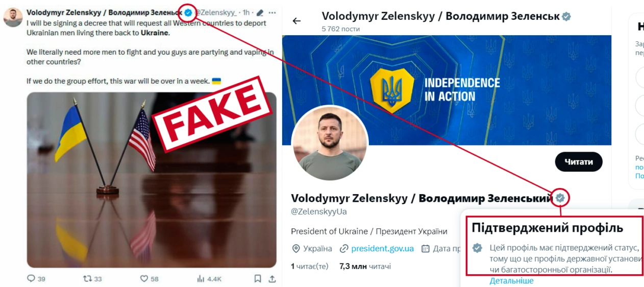
Task: Go back using the left arrow icon
Action: click(296, 21)
